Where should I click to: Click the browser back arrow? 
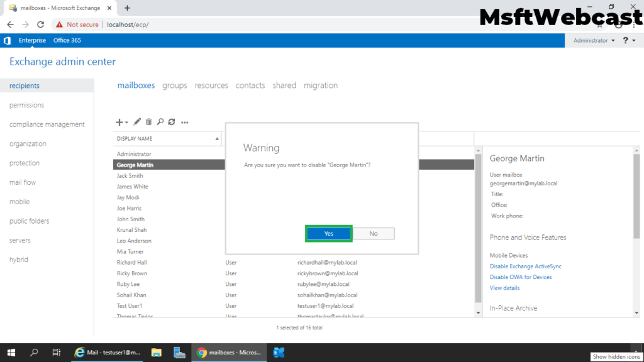coord(10,25)
